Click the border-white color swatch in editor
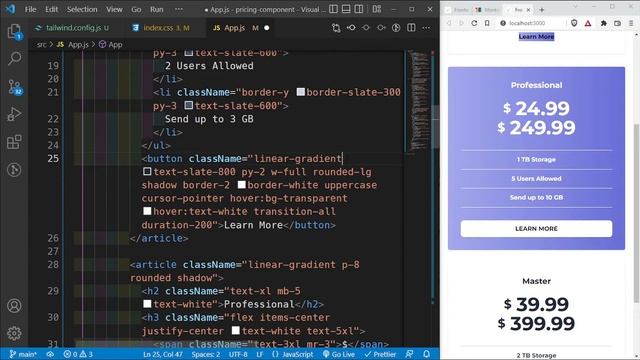Screen dimensions: 640x360 pos(242,185)
